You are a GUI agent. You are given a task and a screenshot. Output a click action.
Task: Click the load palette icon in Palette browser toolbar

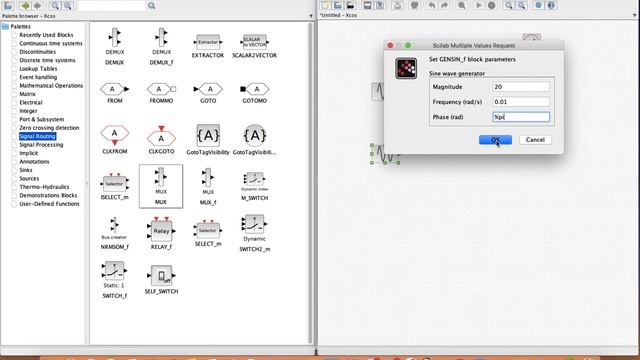click(x=8, y=6)
